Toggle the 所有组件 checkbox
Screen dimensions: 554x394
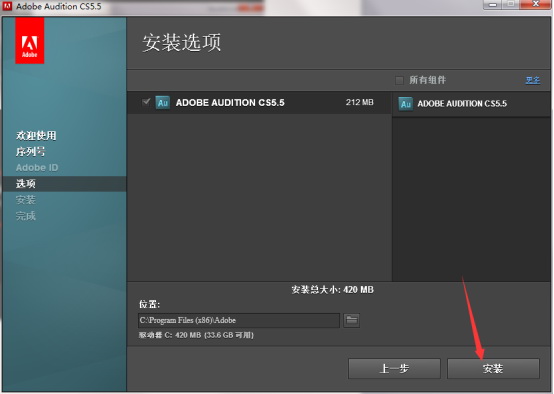399,80
